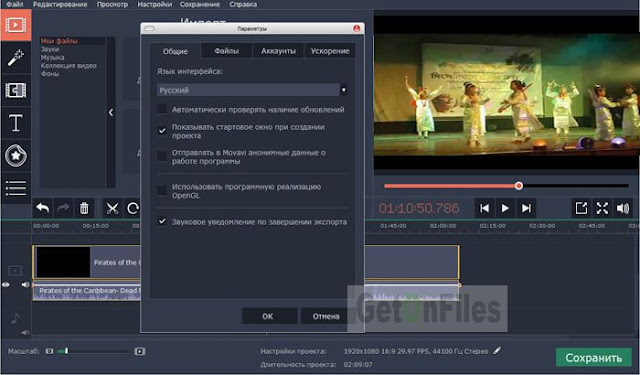Mute the video track speaker icon
Image resolution: width=640 pixels, height=375 pixels.
[25, 285]
